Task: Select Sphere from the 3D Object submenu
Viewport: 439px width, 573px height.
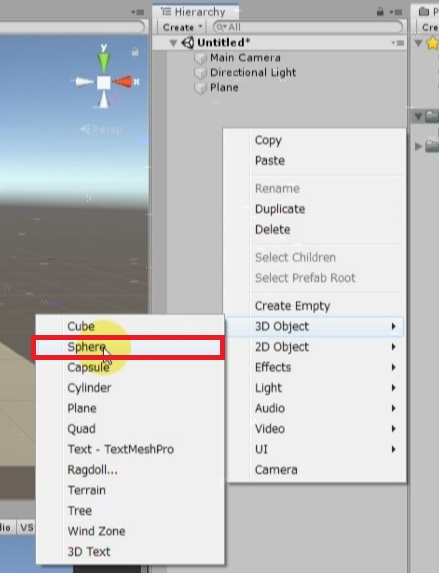Action: pyautogui.click(x=129, y=347)
